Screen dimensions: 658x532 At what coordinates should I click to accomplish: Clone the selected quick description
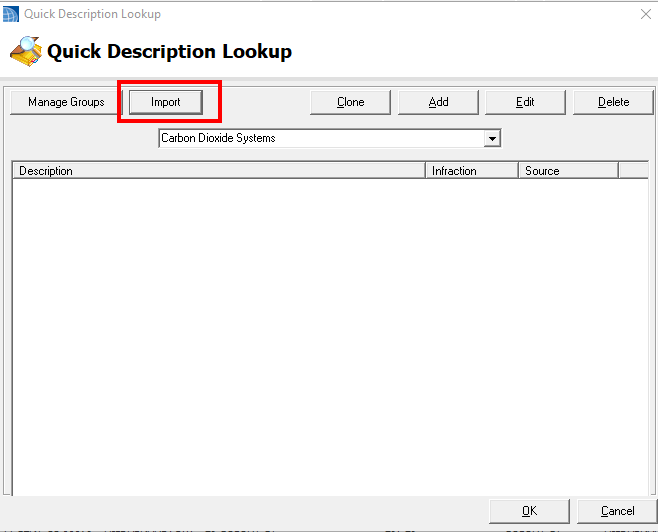(350, 102)
